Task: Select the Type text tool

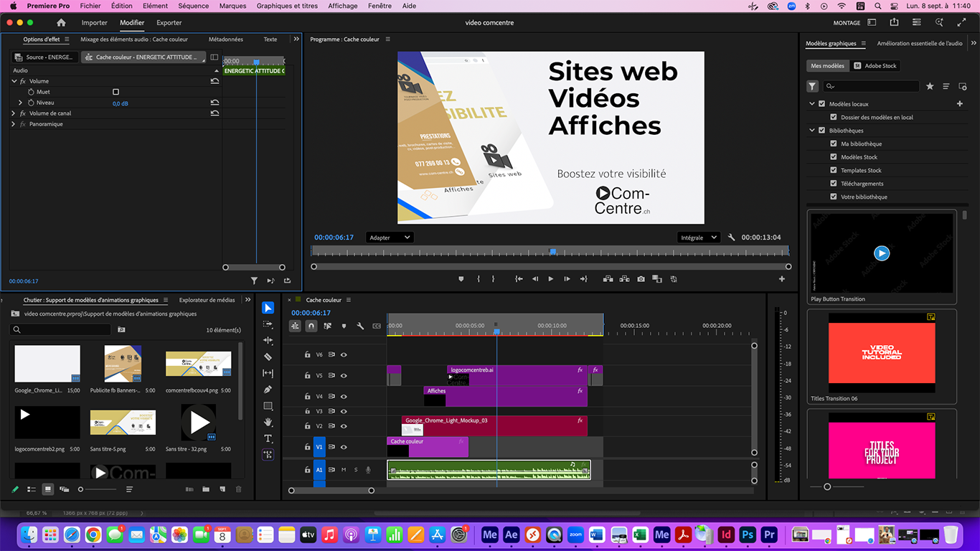Action: coord(268,438)
